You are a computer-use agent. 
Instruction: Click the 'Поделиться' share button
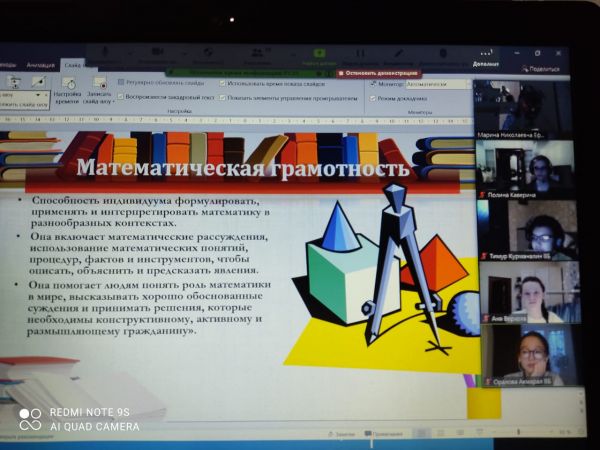540,68
